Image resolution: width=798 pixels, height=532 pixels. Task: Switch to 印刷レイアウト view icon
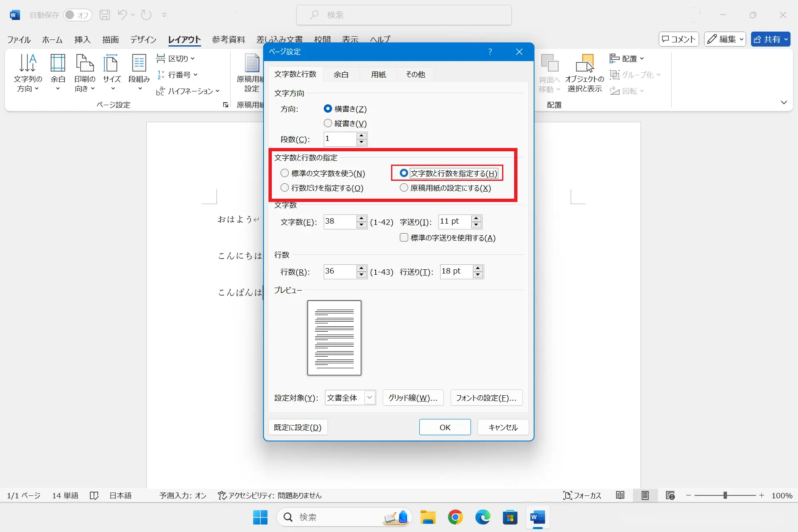point(645,495)
